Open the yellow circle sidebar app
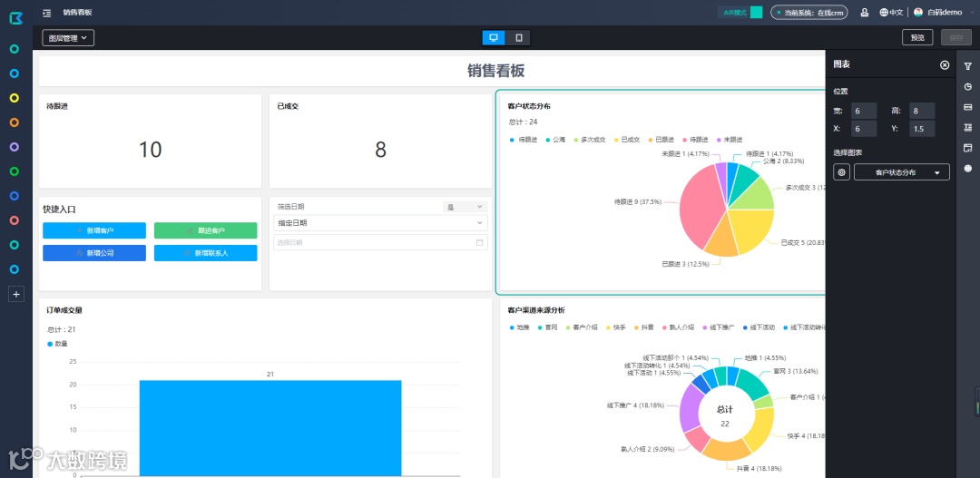Image resolution: width=980 pixels, height=478 pixels. tap(15, 98)
